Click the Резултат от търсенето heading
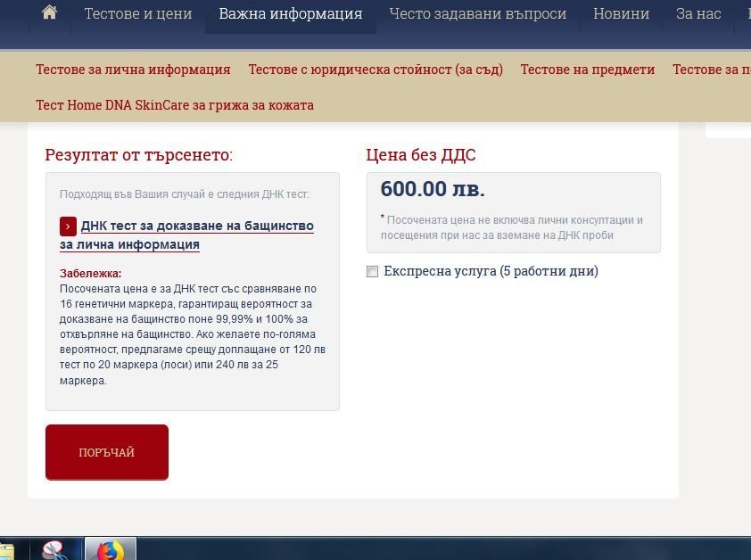The image size is (751, 560). coord(139,155)
